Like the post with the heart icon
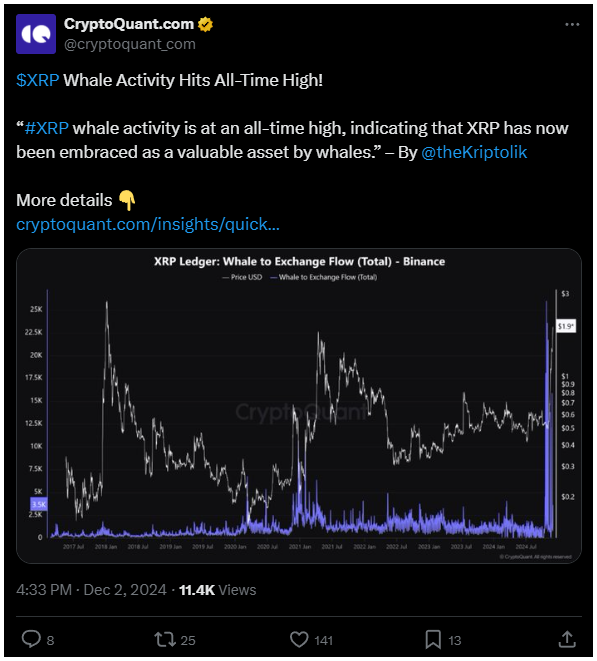This screenshot has width=597, height=661. coord(299,640)
